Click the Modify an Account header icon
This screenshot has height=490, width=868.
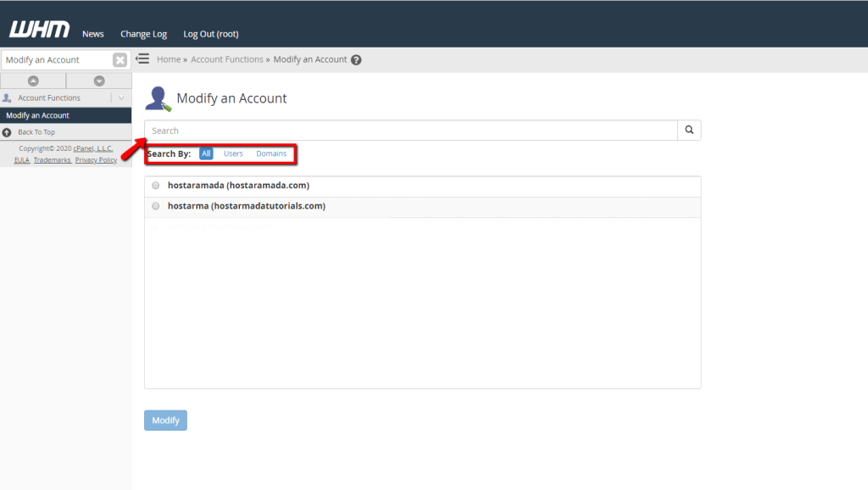[159, 98]
